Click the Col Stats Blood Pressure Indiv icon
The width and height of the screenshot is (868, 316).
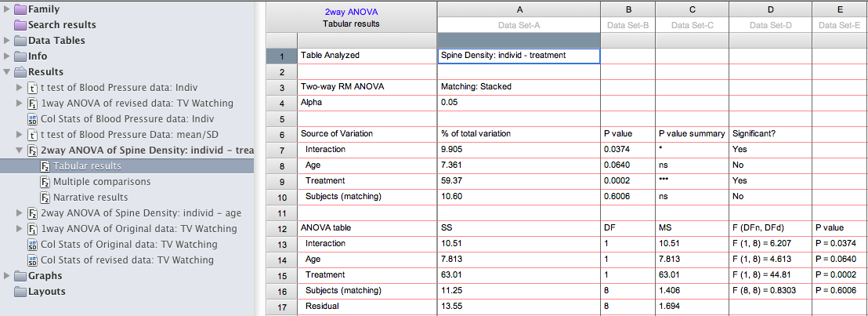tap(33, 119)
